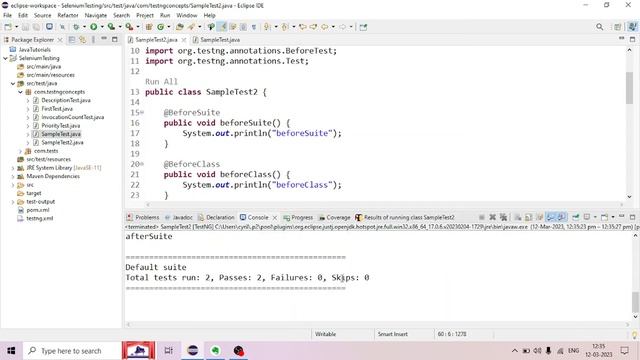The height and width of the screenshot is (360, 640).
Task: Collapse the SeleniumTesting project node
Action: coord(5,58)
